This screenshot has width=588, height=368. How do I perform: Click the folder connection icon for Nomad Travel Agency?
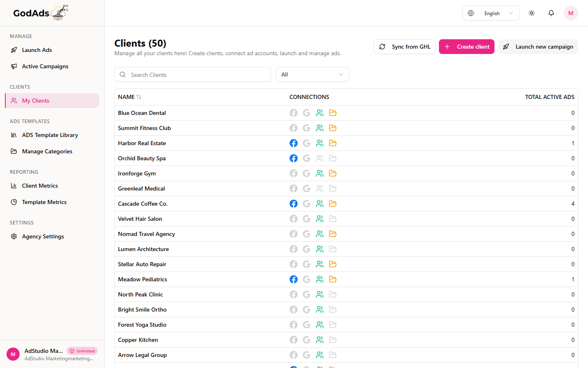coord(333,233)
